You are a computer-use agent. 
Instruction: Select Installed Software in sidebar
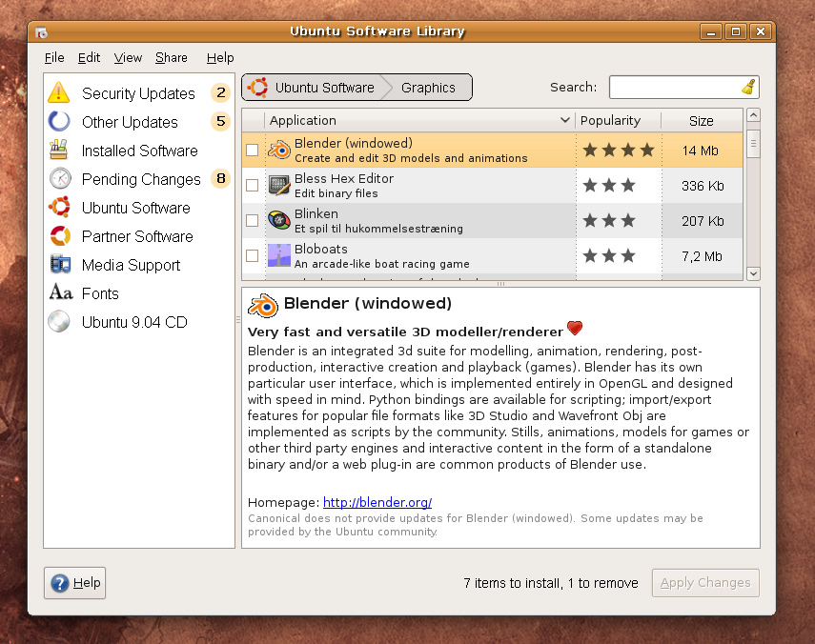coord(140,151)
